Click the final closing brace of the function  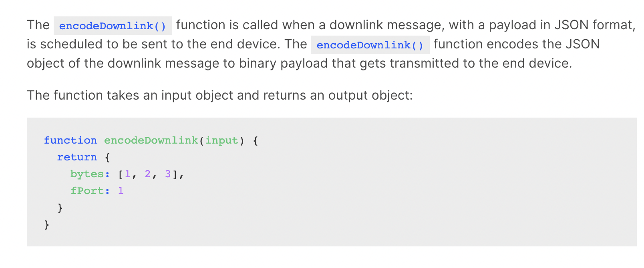click(x=47, y=224)
